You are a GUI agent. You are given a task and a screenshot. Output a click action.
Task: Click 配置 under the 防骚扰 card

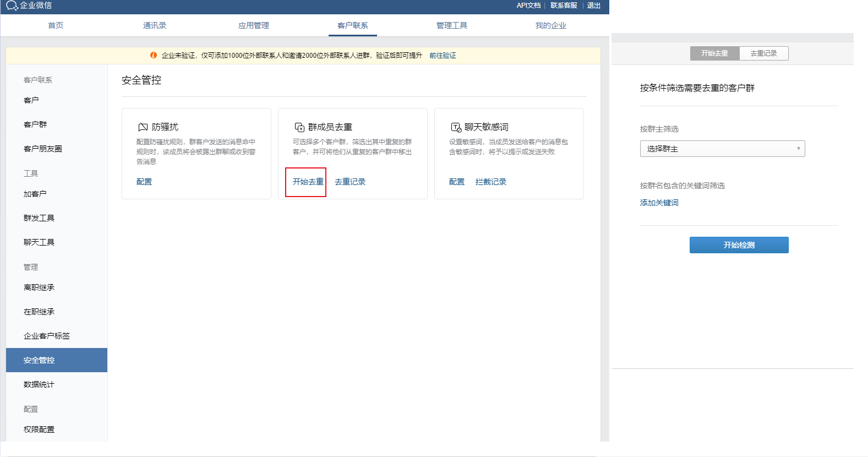click(x=144, y=182)
